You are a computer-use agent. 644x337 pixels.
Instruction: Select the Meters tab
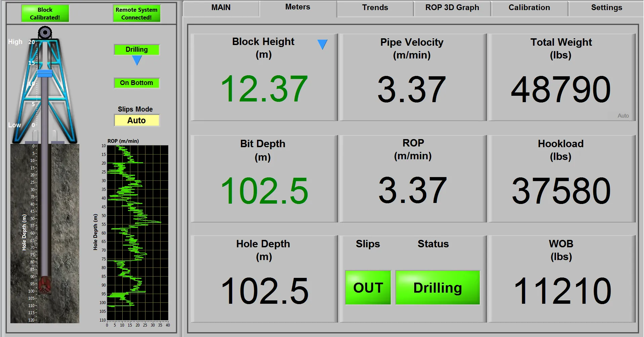tap(298, 7)
